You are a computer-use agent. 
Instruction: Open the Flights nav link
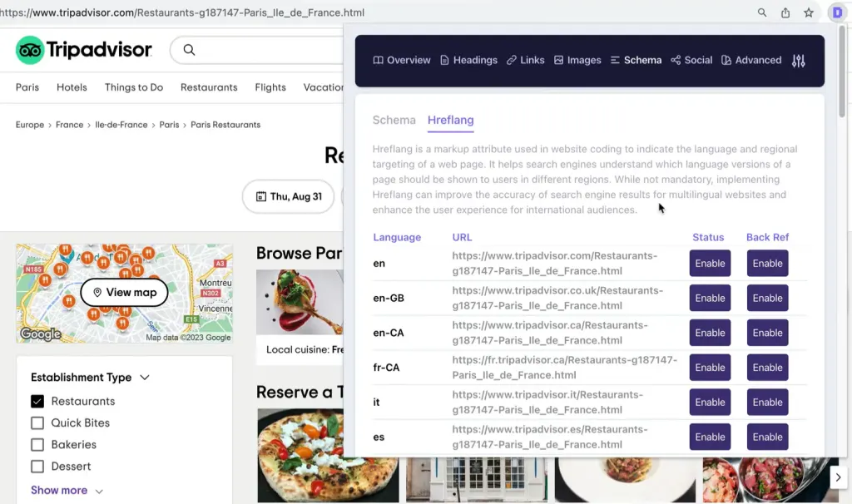pyautogui.click(x=270, y=87)
